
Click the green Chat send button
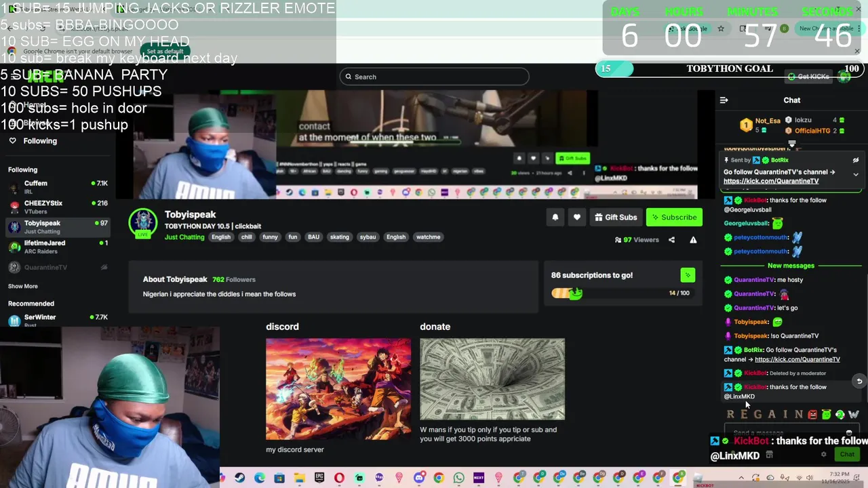[x=847, y=455]
